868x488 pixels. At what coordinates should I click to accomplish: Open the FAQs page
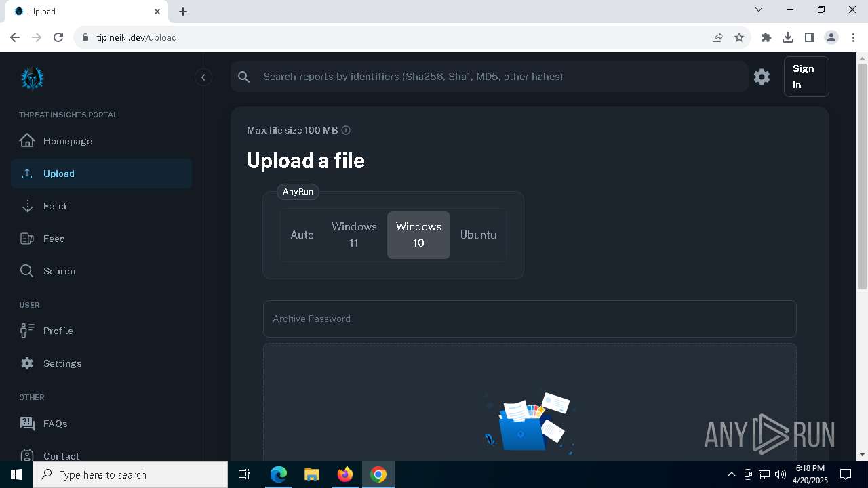tap(102, 424)
